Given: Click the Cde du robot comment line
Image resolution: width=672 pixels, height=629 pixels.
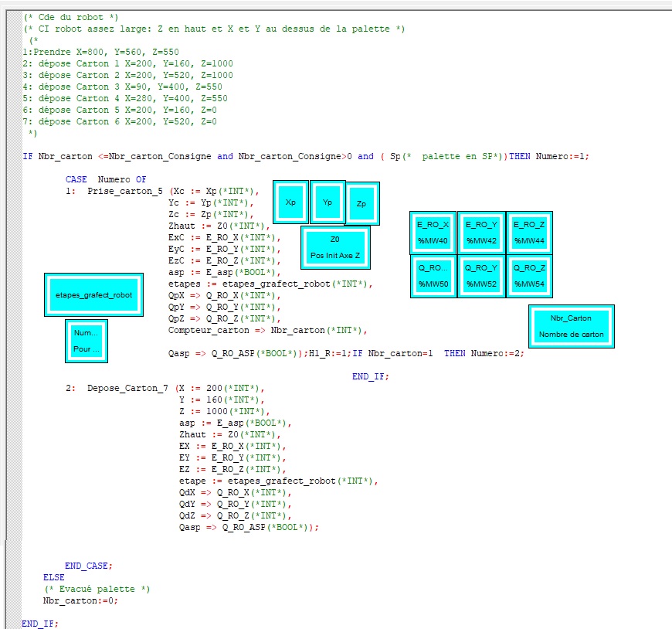Looking at the screenshot, I should click(x=71, y=17).
